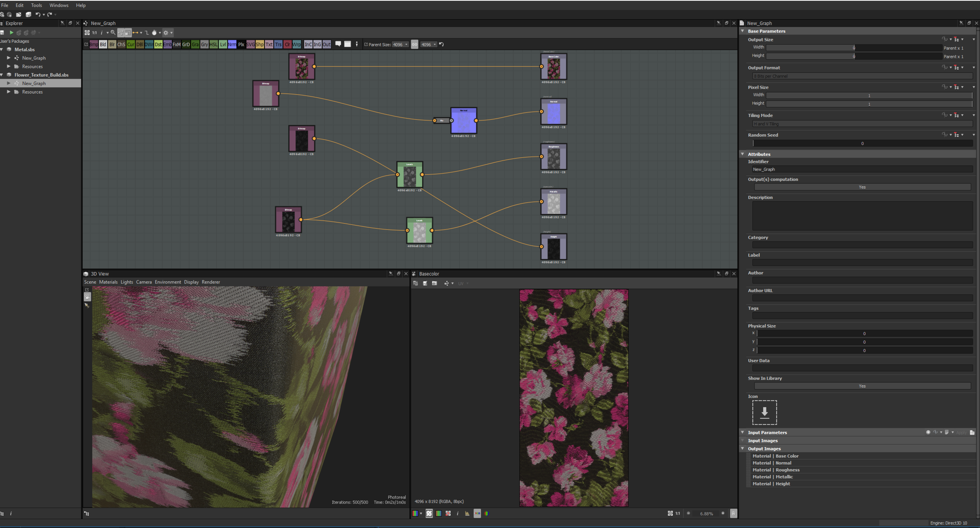
Task: Add an Output node with Out
Action: coord(327,44)
